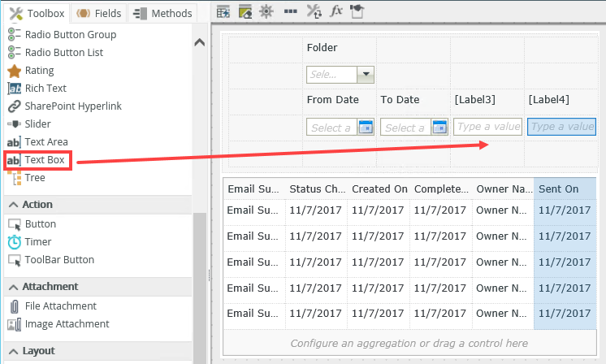Click the From Date input field
The width and height of the screenshot is (606, 364).
point(333,127)
